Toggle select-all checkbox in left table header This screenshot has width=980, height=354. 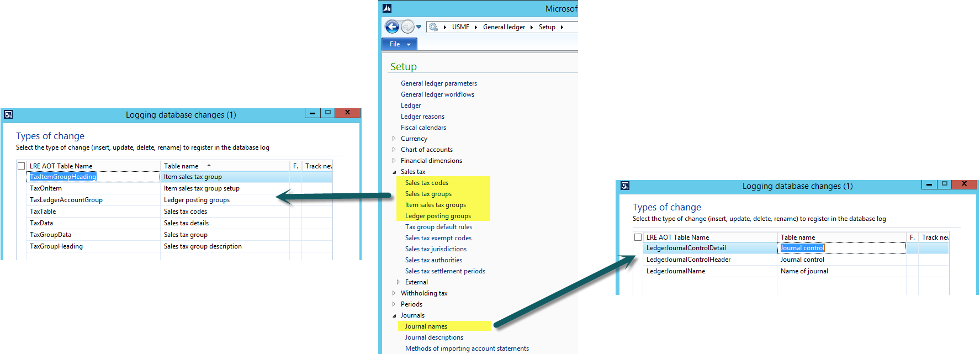22,166
